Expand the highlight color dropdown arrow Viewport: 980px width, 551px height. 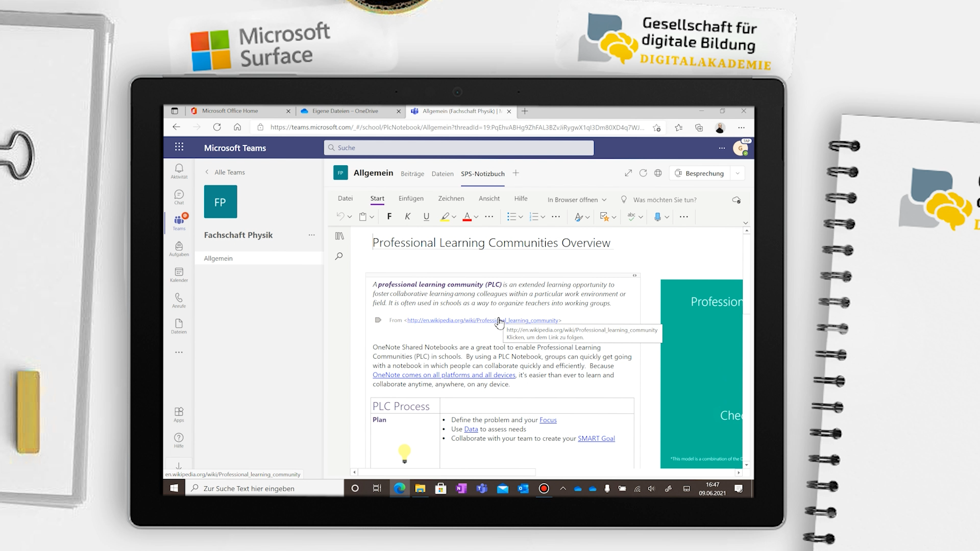pos(454,217)
